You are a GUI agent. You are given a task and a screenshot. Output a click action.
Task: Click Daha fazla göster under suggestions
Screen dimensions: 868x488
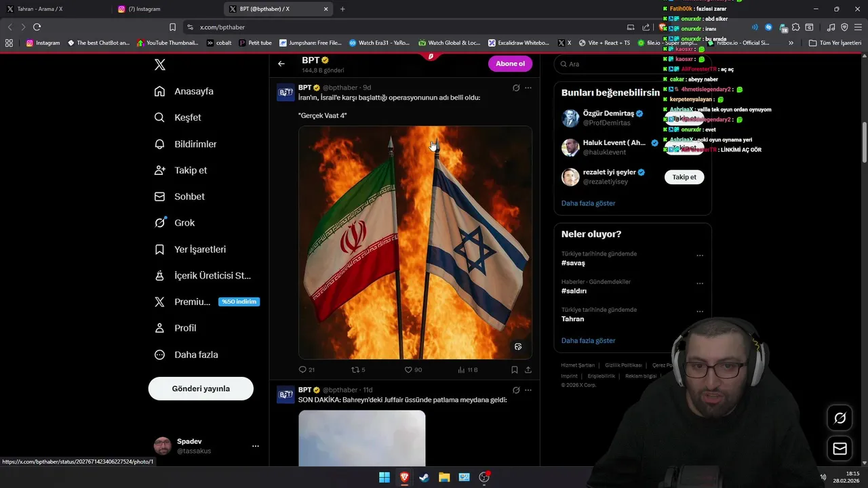click(588, 203)
